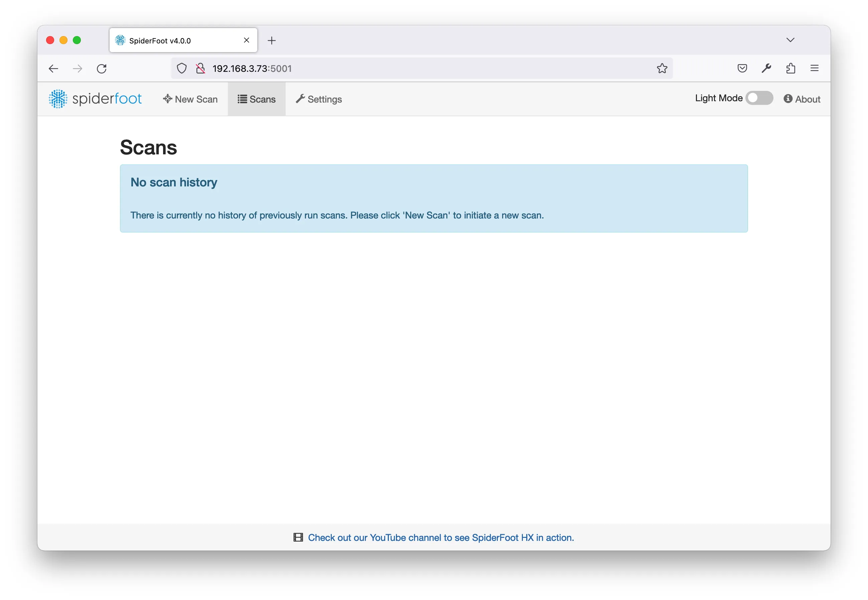
Task: Click the 'Scans' page title
Action: pyautogui.click(x=148, y=147)
